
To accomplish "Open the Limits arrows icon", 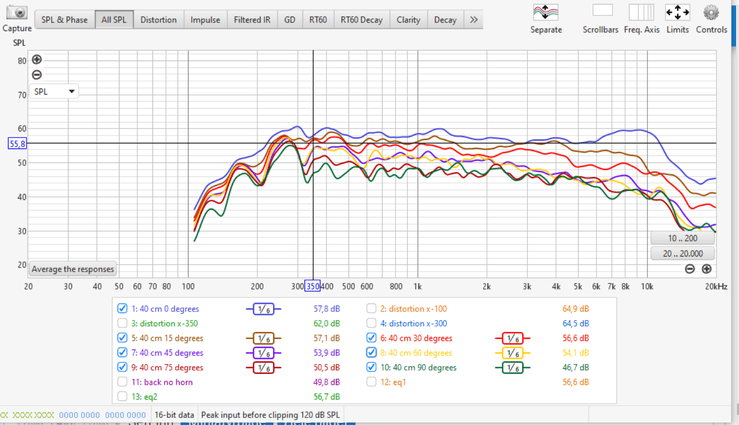I will tap(677, 12).
